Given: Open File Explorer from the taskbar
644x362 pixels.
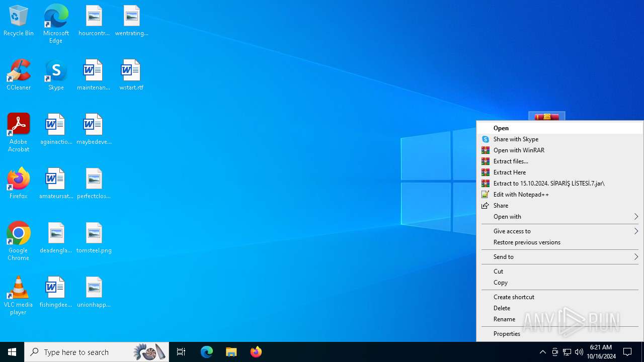Looking at the screenshot, I should [x=231, y=352].
